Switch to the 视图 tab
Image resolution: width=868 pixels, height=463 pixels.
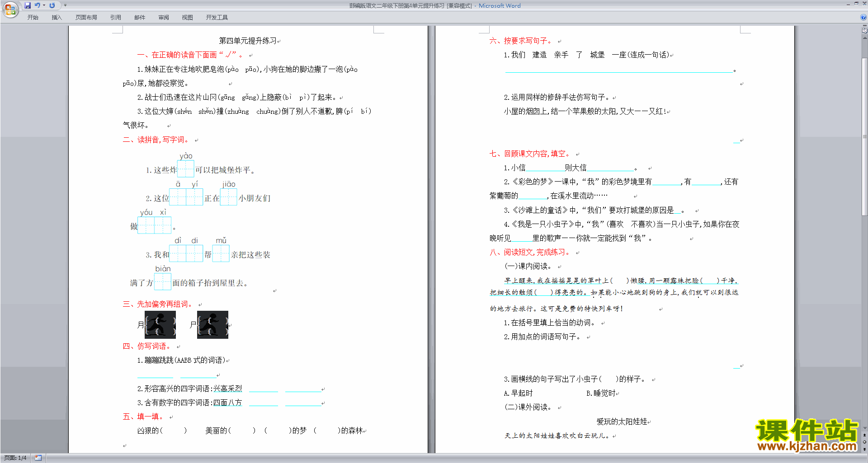point(188,18)
